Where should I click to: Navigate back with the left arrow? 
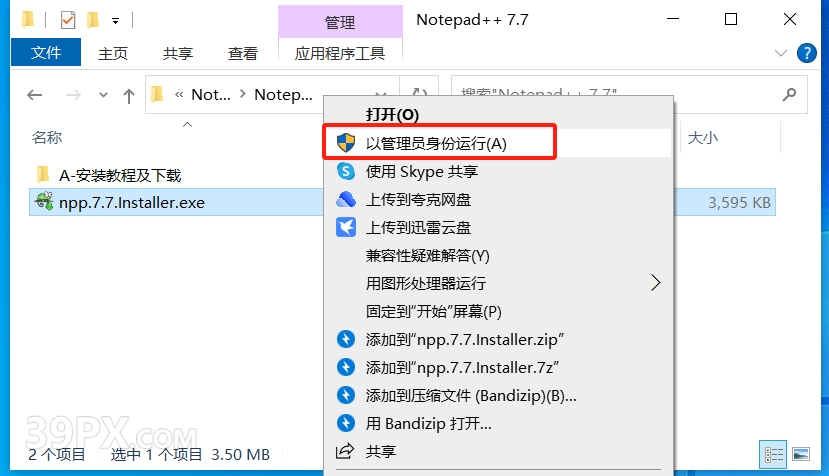click(35, 95)
